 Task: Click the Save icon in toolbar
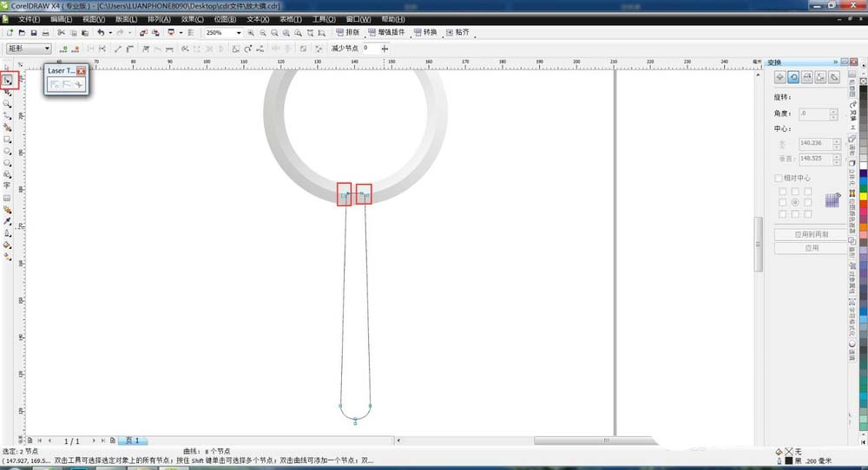pyautogui.click(x=33, y=33)
